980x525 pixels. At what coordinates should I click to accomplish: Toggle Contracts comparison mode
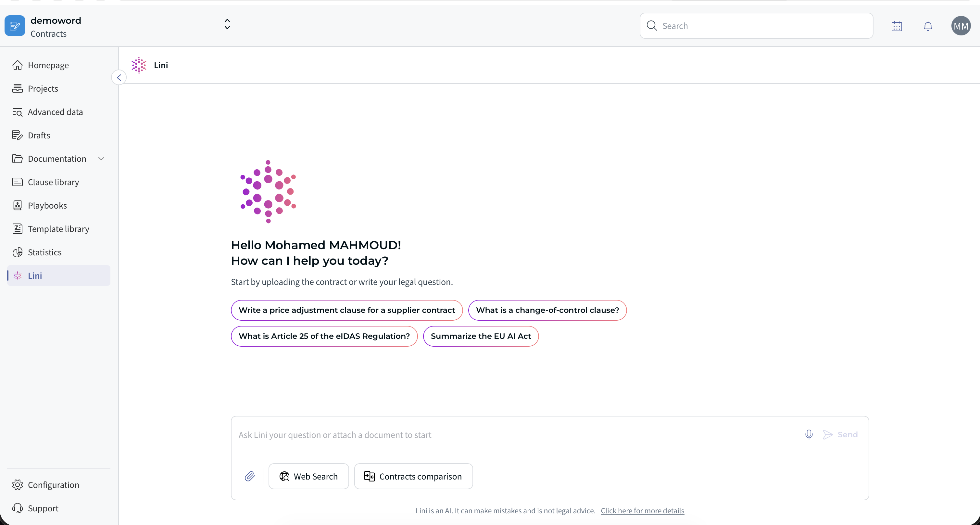413,476
